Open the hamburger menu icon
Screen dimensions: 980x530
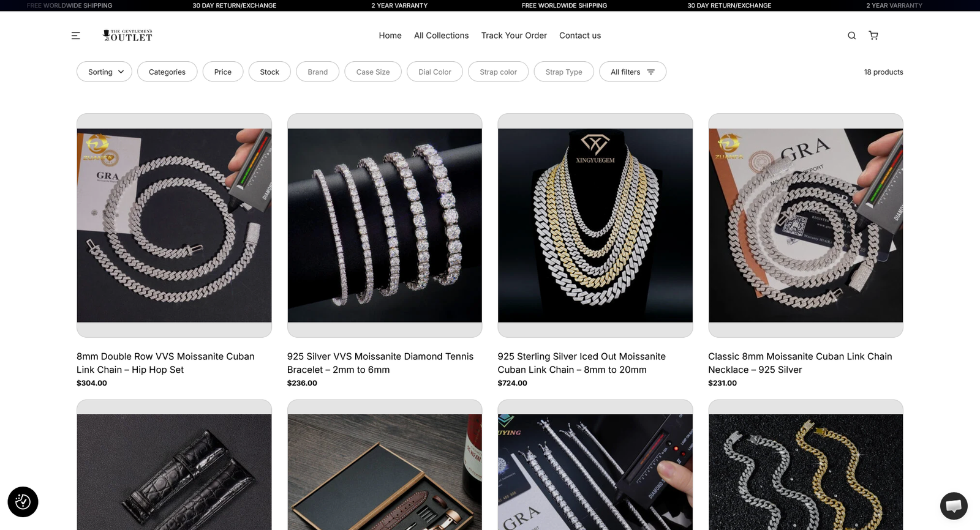point(76,35)
